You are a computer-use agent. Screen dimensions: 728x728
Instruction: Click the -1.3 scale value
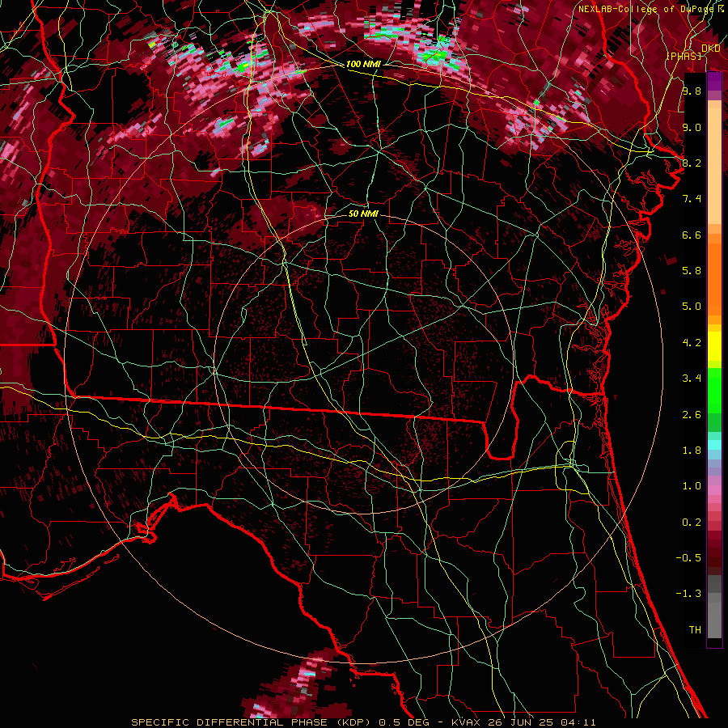coord(689,594)
